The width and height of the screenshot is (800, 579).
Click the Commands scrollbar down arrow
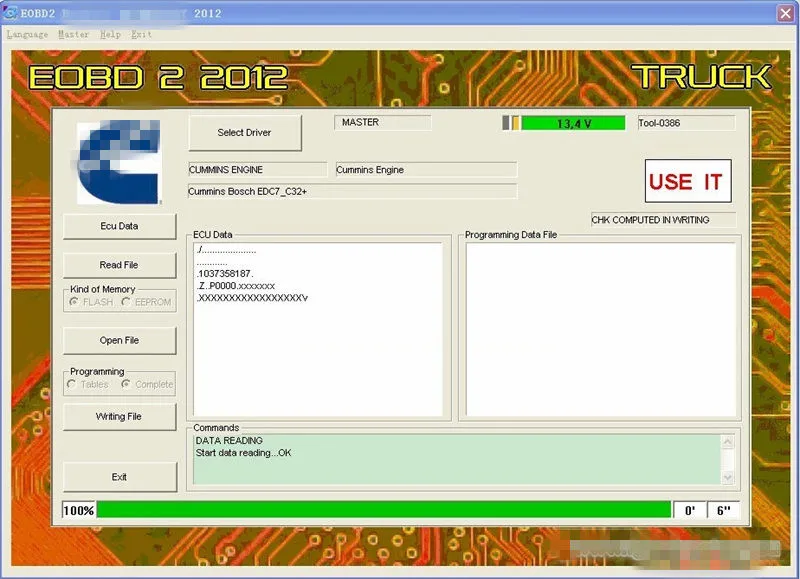pyautogui.click(x=728, y=477)
